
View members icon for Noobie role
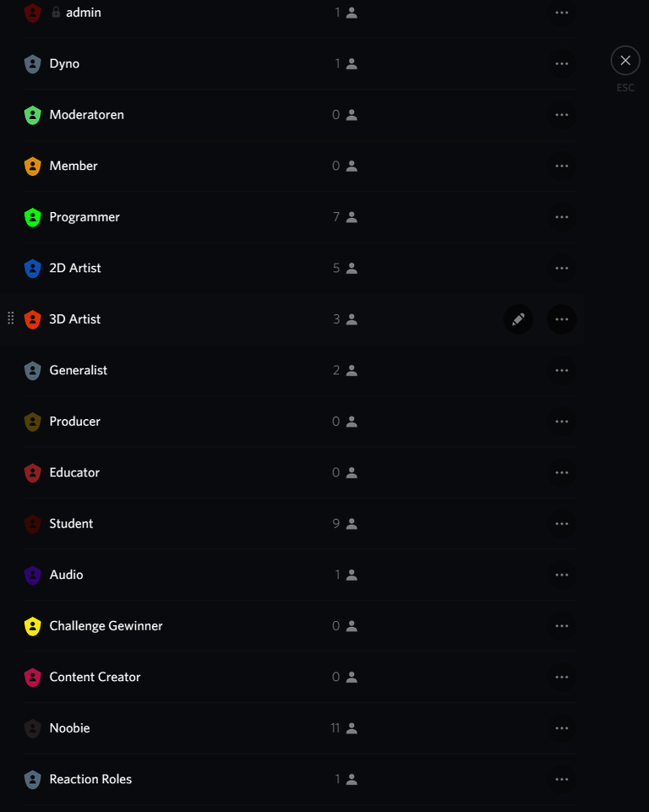352,728
